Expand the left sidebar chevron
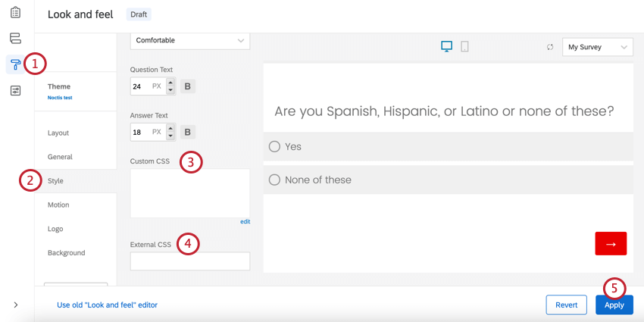Image resolution: width=644 pixels, height=322 pixels. pyautogui.click(x=15, y=305)
